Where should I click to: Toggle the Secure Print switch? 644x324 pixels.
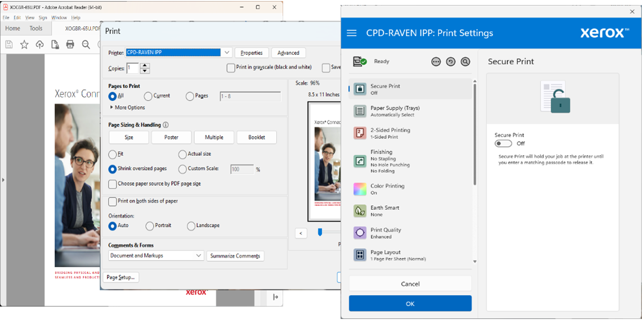point(503,143)
